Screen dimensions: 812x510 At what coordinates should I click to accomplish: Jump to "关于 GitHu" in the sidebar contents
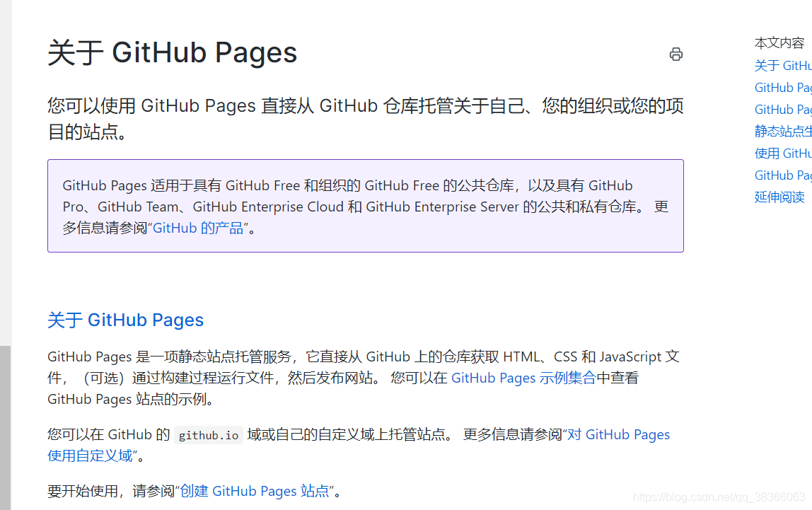coord(783,66)
